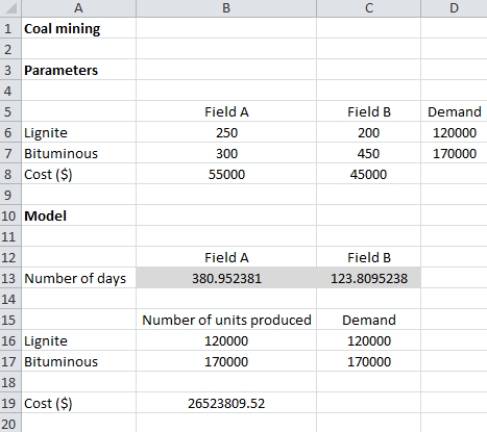Select 'Demand' header in row 15
Screen dimensions: 487x432
pyautogui.click(x=368, y=320)
